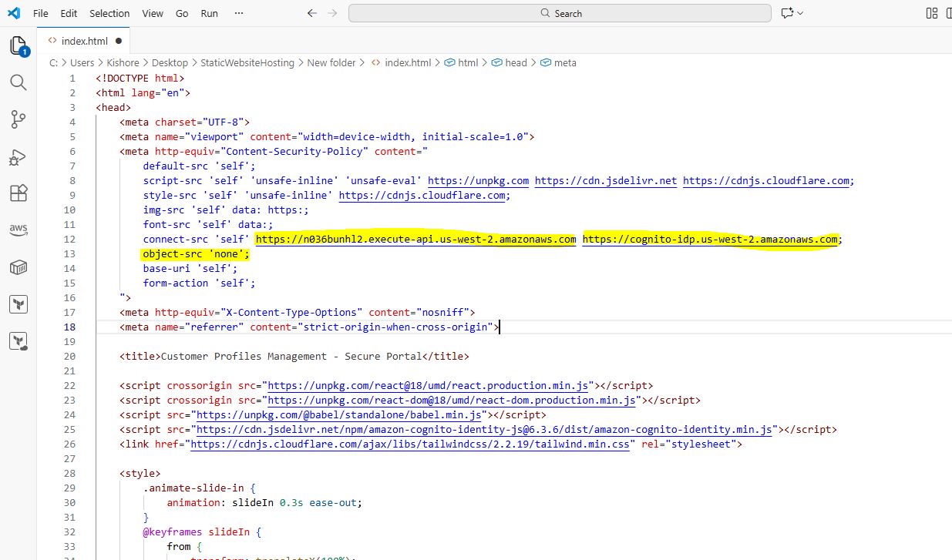
Task: Open the Search view in activity bar
Action: point(19,82)
